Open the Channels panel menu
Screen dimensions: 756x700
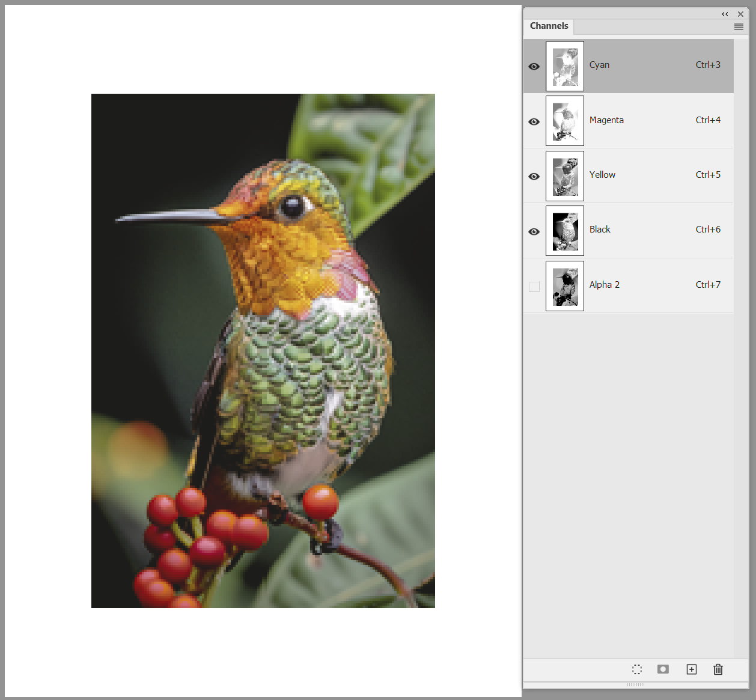739,26
